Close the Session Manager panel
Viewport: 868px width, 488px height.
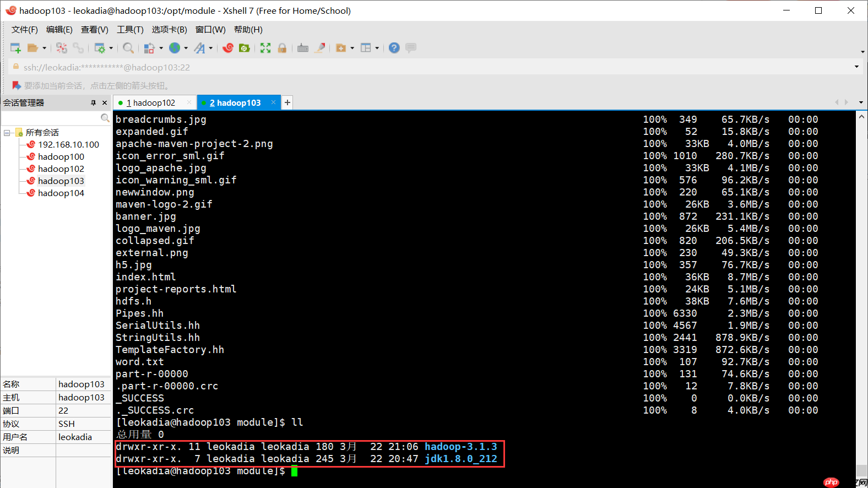105,102
